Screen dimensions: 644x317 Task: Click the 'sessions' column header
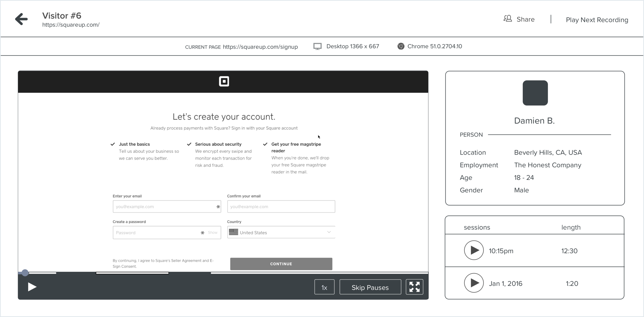(477, 227)
